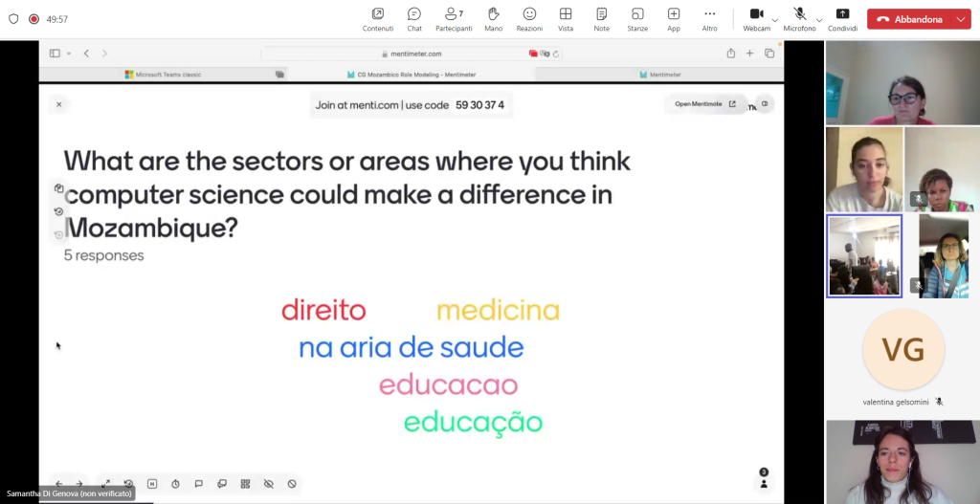Screen dimensions: 980x504
Task: Reload the mentimeter.com page
Action: pos(556,54)
